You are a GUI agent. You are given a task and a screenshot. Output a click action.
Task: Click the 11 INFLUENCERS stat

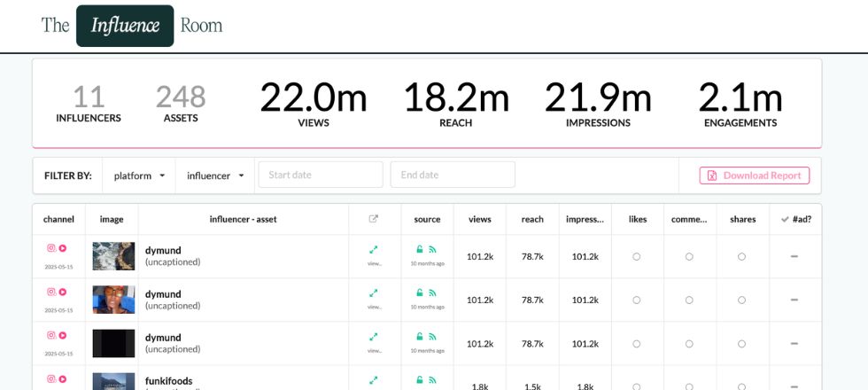point(89,104)
